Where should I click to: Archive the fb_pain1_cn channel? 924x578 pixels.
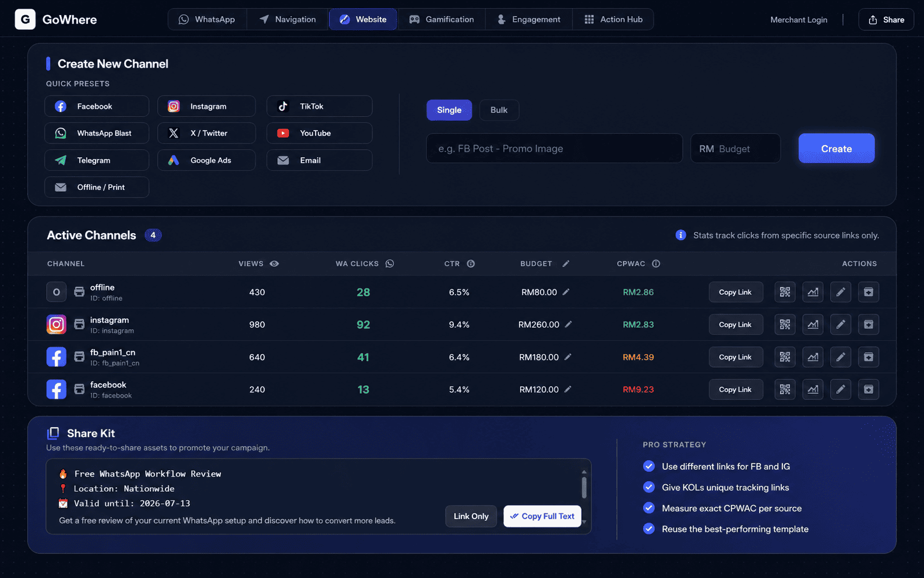pos(869,357)
